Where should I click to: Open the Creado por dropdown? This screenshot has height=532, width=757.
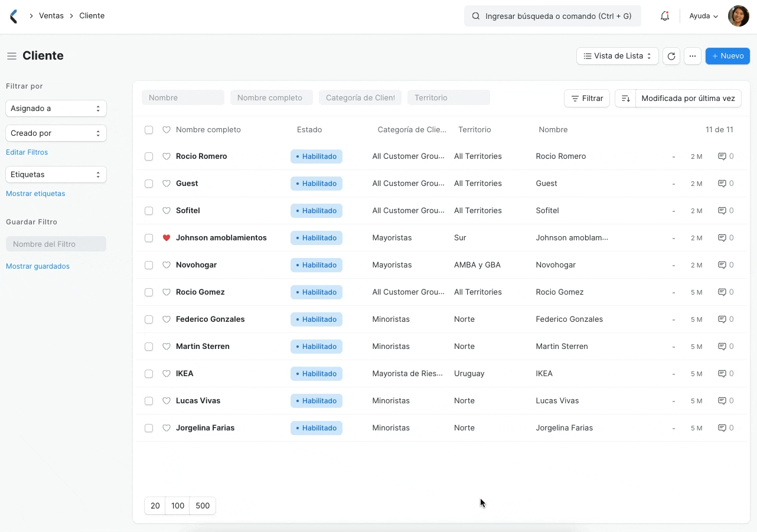click(56, 133)
